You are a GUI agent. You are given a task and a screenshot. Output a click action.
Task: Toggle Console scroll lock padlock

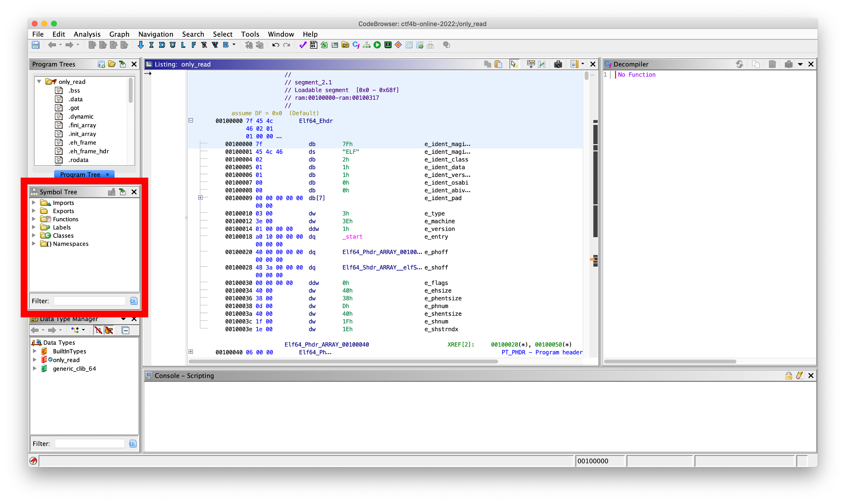788,375
